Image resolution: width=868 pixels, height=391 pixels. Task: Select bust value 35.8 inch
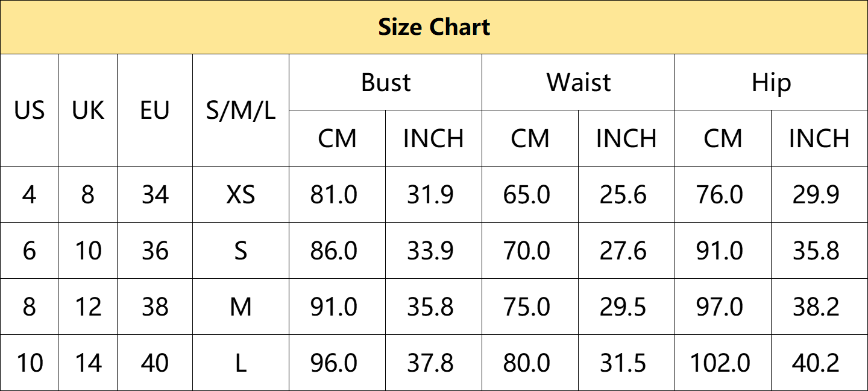click(433, 307)
